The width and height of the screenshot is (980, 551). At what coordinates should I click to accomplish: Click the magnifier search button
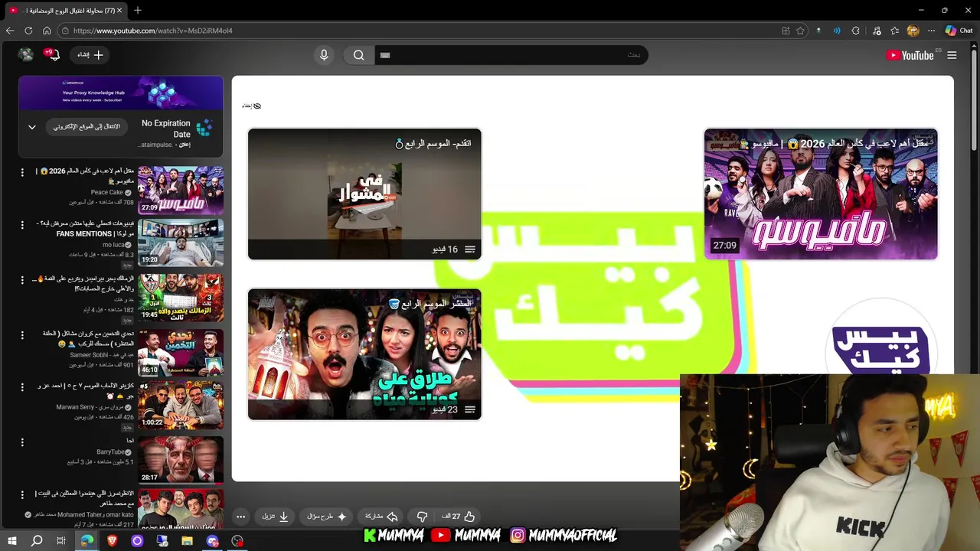pos(359,55)
